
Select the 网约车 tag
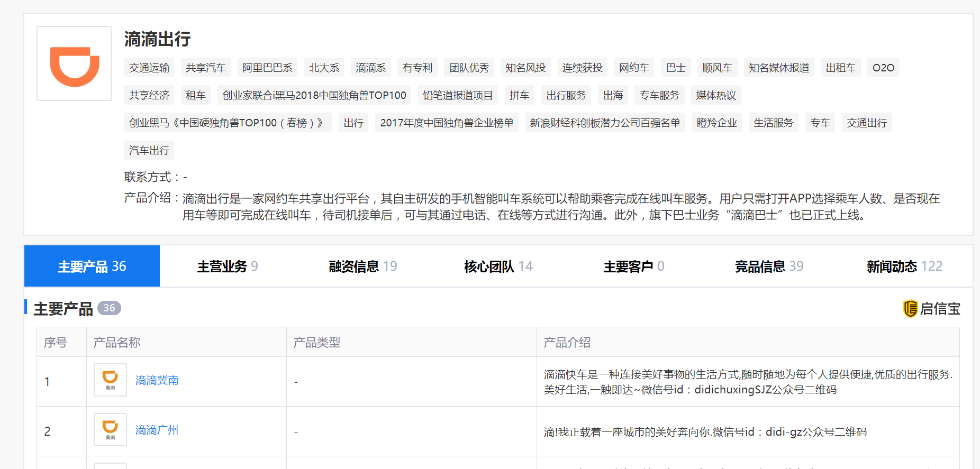(634, 68)
